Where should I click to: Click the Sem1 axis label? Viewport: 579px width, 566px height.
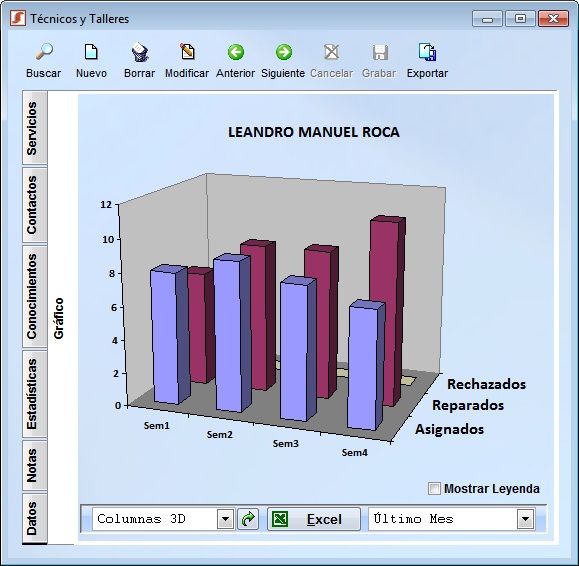point(157,426)
